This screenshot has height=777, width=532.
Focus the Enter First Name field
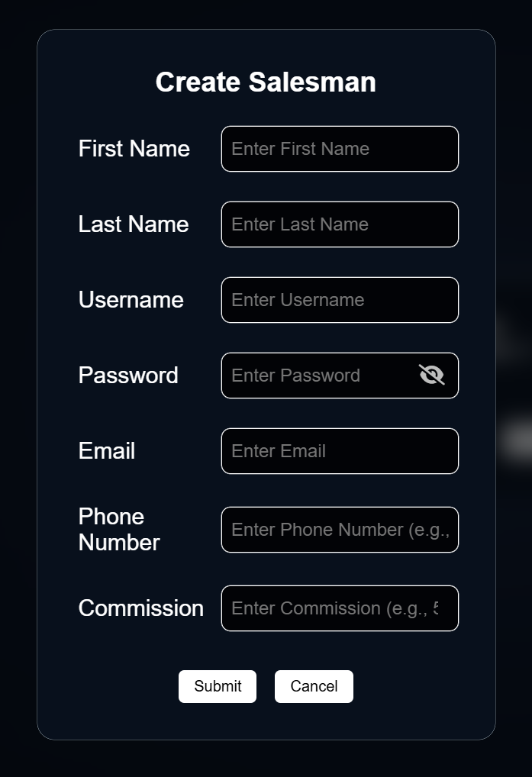[x=340, y=149]
